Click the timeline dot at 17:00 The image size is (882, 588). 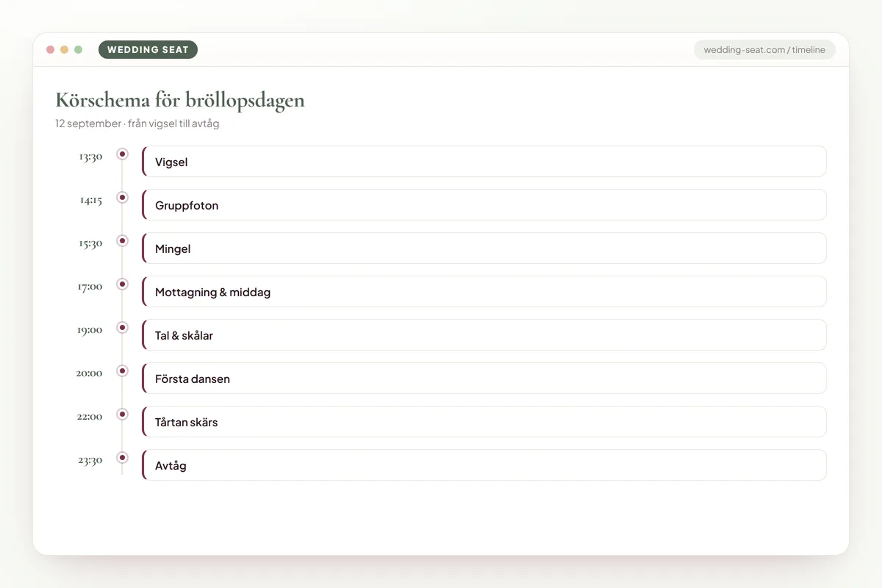tap(122, 284)
